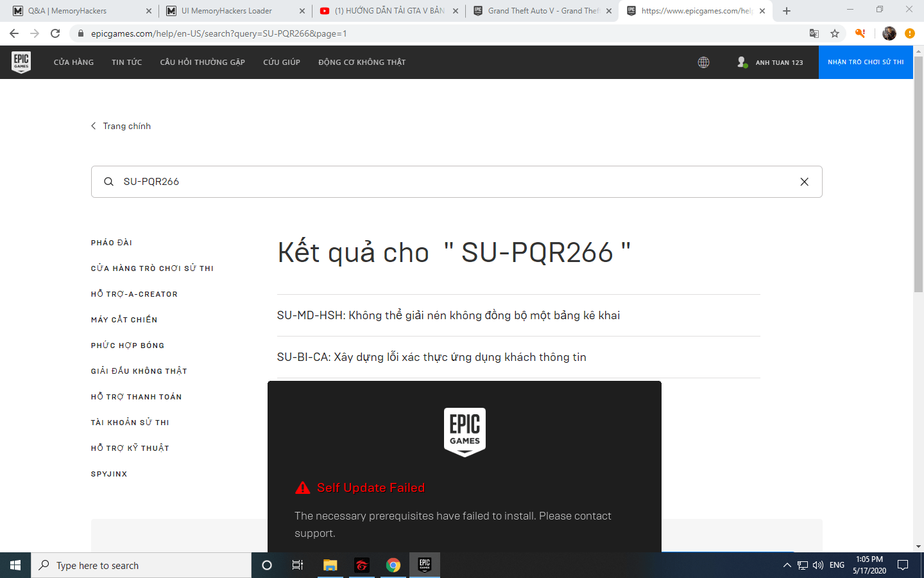
Task: Click Chrome orange update alert icon
Action: pos(910,33)
